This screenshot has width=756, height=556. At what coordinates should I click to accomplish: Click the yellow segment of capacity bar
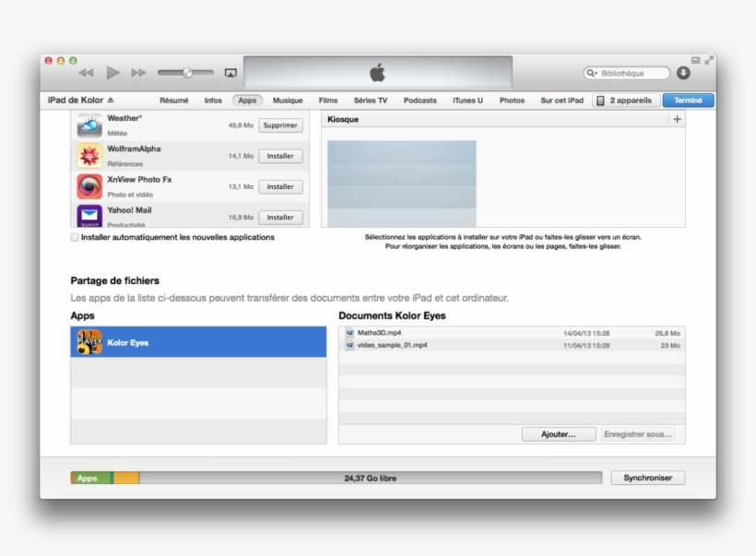tap(126, 479)
